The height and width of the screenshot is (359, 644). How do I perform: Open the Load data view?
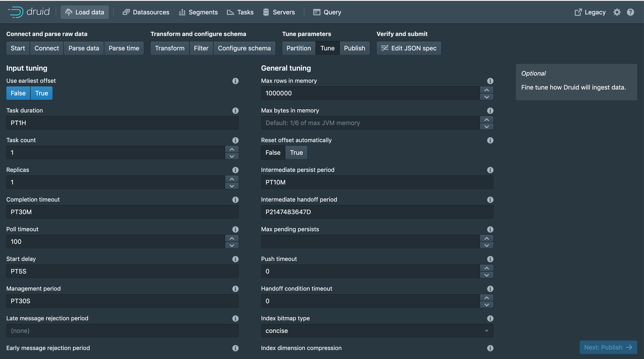coord(84,12)
